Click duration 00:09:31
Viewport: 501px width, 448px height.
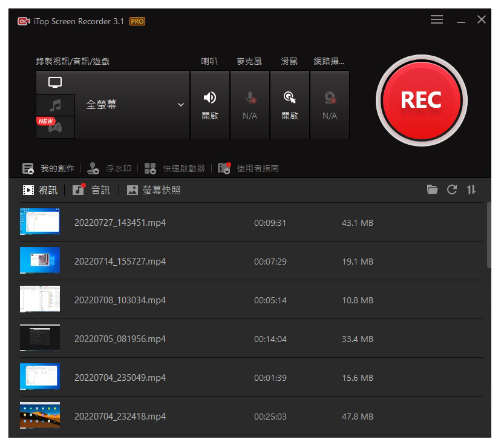tap(270, 223)
